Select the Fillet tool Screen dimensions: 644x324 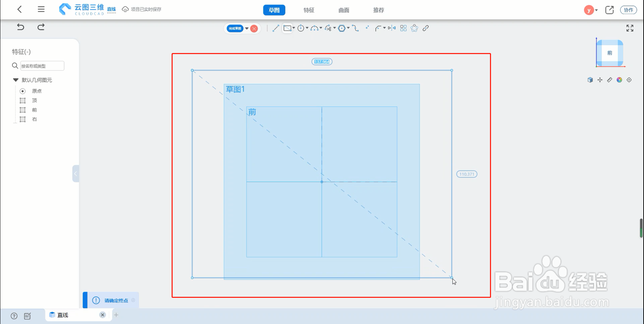click(378, 28)
